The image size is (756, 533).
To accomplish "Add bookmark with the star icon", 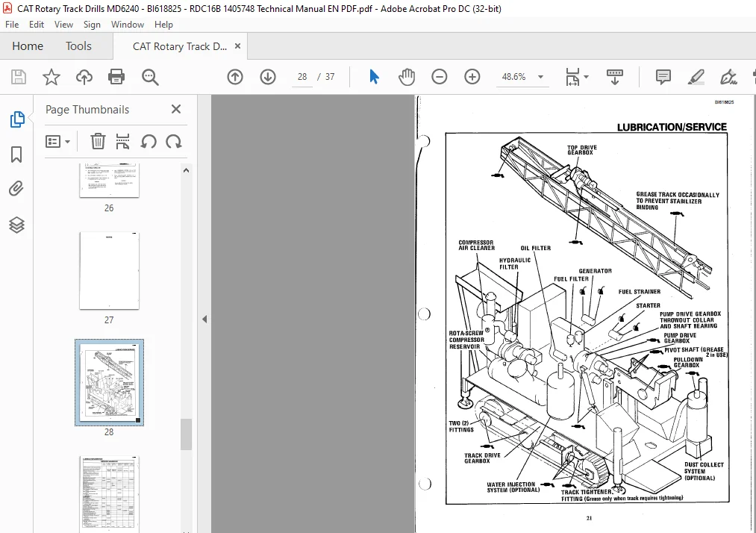I will [x=51, y=77].
